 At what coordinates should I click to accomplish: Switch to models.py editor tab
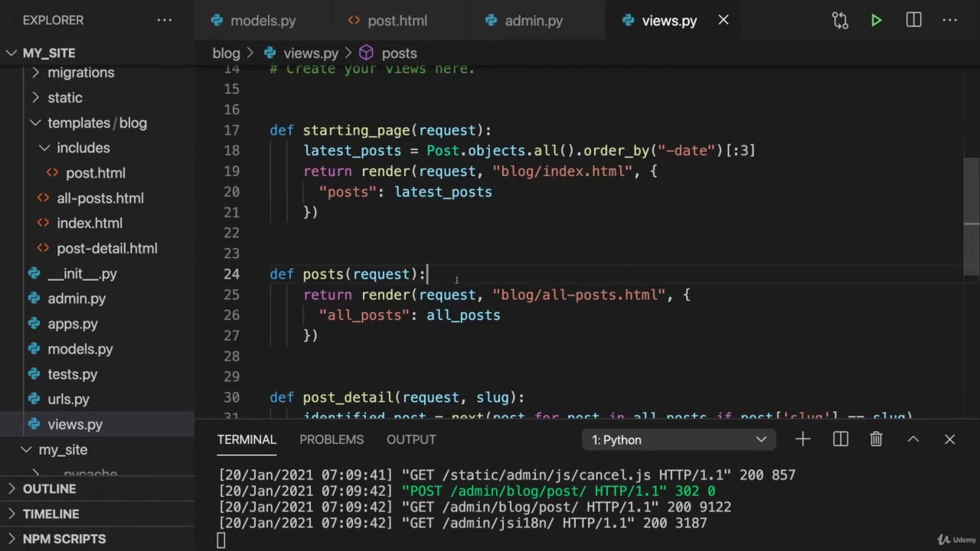coord(263,21)
